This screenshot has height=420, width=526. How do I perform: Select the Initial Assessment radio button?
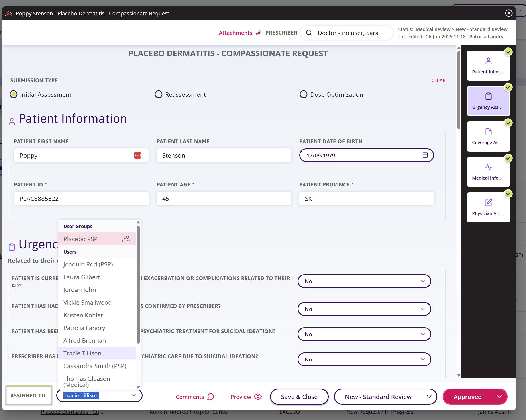[13, 94]
